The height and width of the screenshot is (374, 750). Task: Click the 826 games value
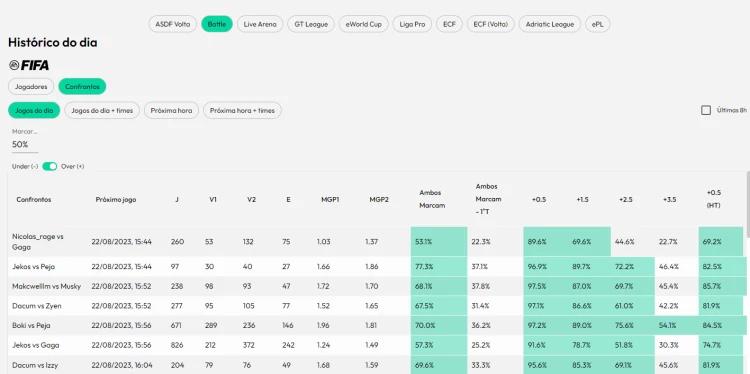(177, 345)
